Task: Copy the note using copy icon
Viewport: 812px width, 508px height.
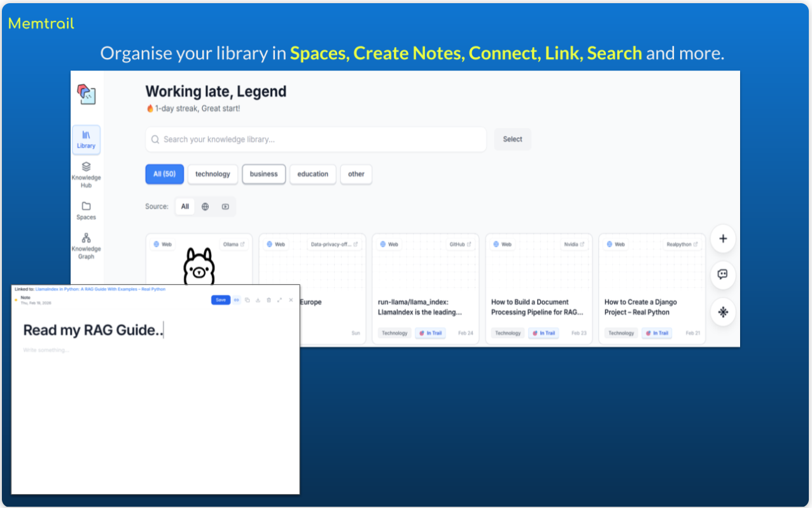Action: (x=248, y=300)
